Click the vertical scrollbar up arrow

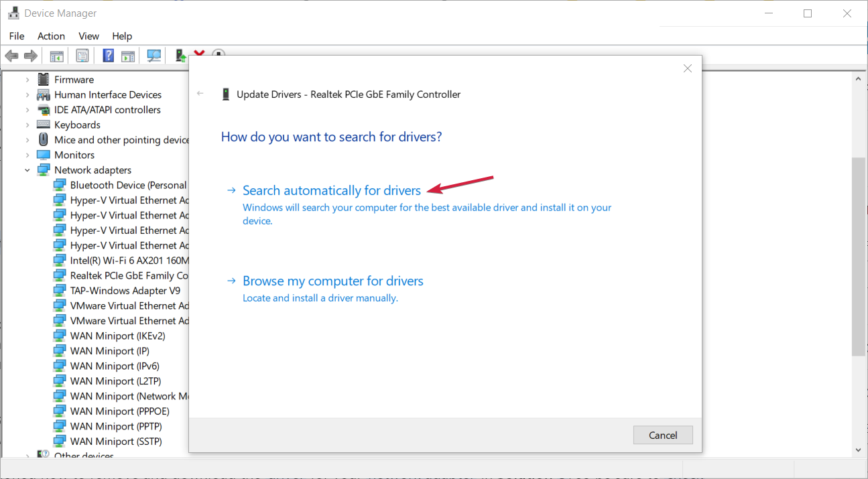point(859,78)
